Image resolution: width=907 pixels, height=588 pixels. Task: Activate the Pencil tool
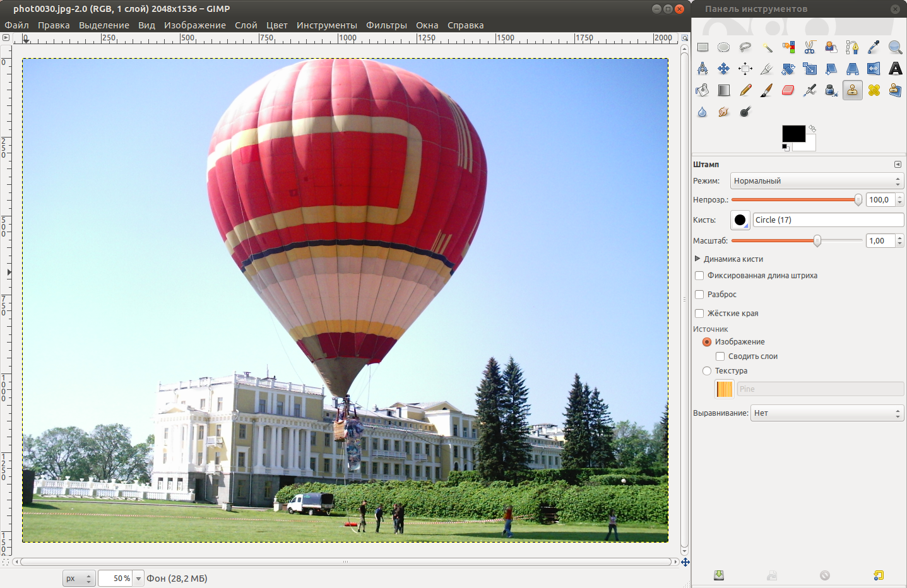click(745, 90)
